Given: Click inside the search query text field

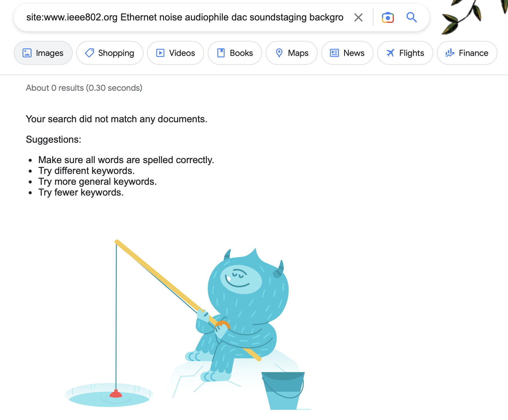Looking at the screenshot, I should pyautogui.click(x=185, y=17).
